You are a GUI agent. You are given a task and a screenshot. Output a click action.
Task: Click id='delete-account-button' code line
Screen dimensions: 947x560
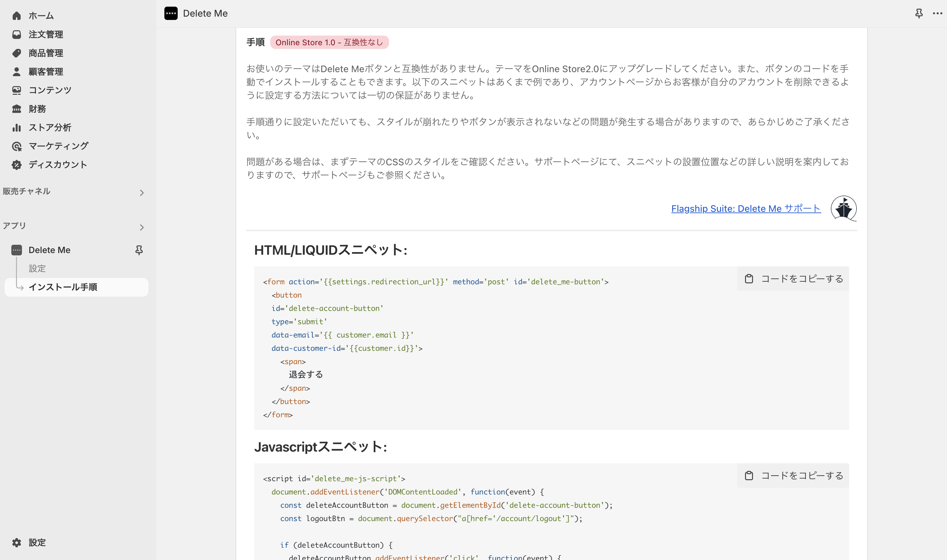point(327,308)
